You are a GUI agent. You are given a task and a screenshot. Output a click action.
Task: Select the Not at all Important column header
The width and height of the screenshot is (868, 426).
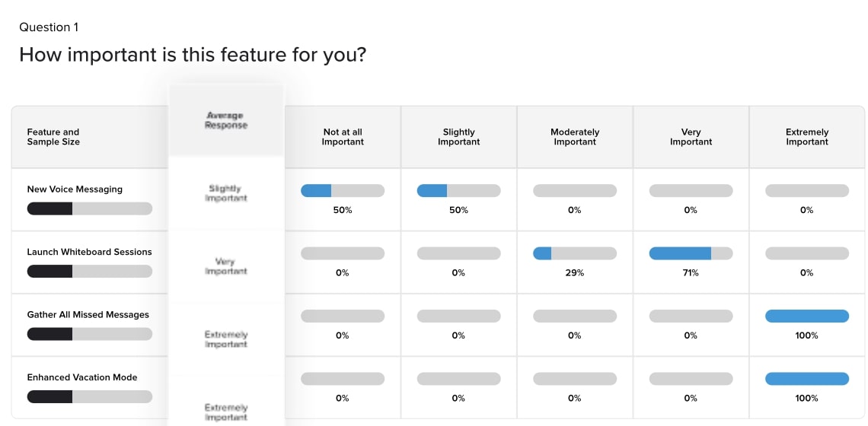click(343, 137)
